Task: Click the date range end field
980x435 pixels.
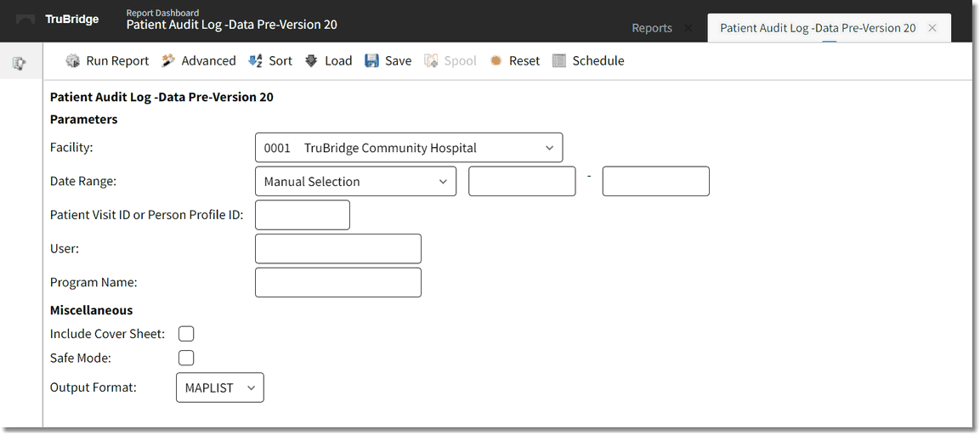Action: point(655,181)
